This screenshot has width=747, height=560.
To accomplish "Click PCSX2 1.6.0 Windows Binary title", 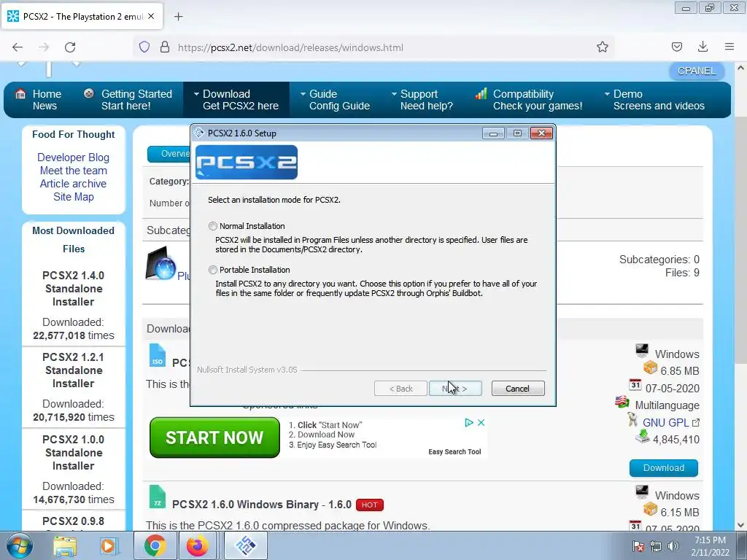I will 262,505.
